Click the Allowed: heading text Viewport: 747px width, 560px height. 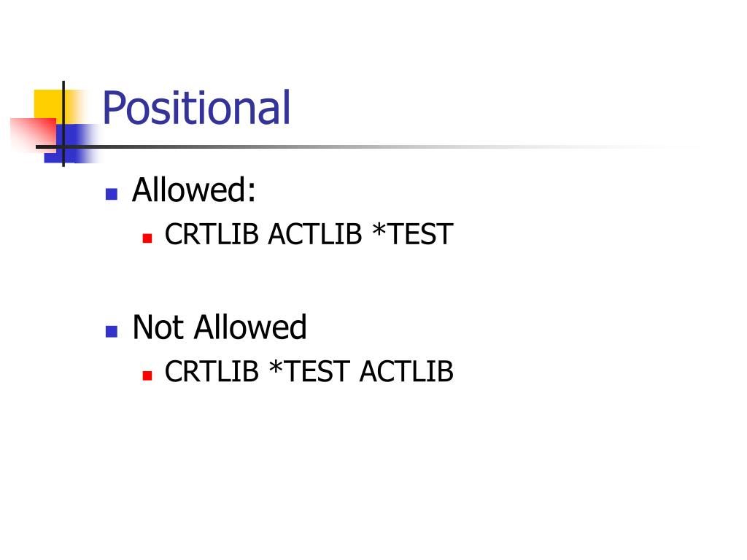click(x=194, y=190)
